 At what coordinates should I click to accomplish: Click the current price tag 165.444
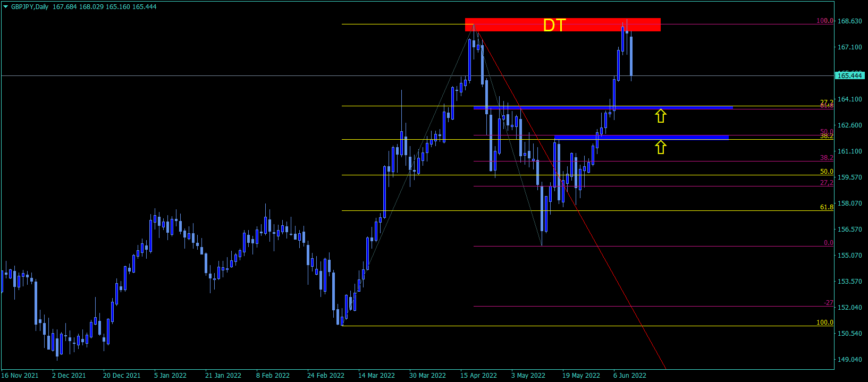[x=849, y=76]
